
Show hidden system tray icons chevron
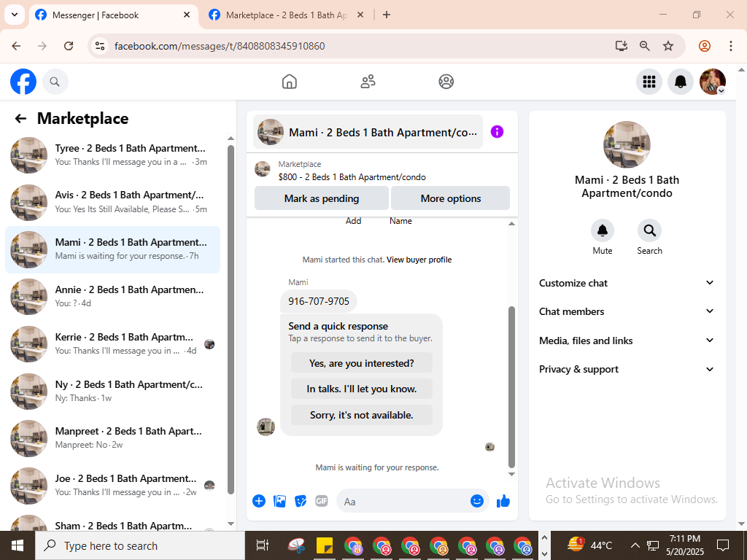click(x=635, y=545)
